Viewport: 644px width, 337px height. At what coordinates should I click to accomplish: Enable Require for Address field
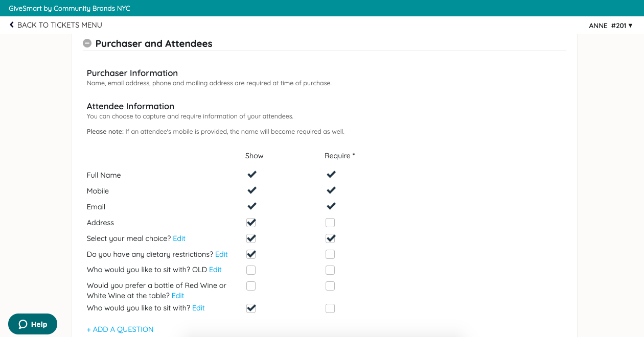(330, 223)
